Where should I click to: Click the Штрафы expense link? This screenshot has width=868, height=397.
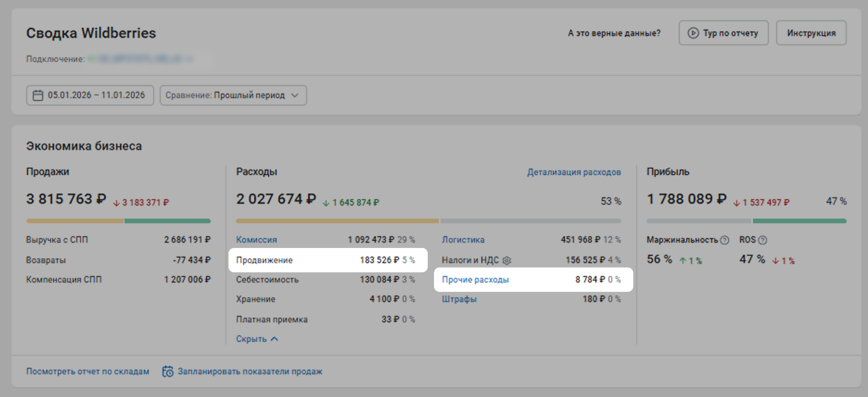(459, 299)
